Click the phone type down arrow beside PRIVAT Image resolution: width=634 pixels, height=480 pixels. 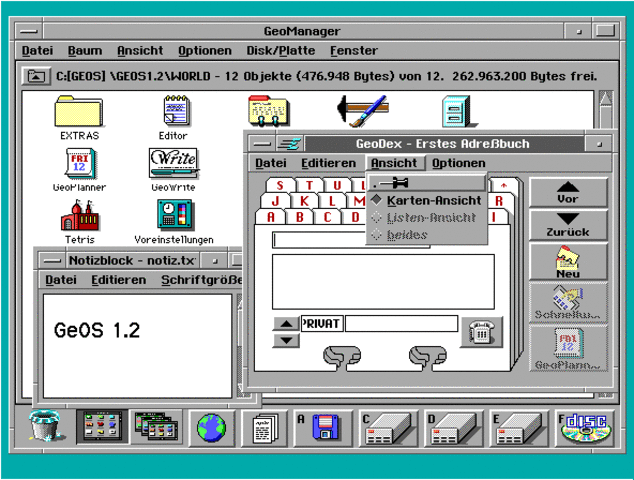point(286,340)
